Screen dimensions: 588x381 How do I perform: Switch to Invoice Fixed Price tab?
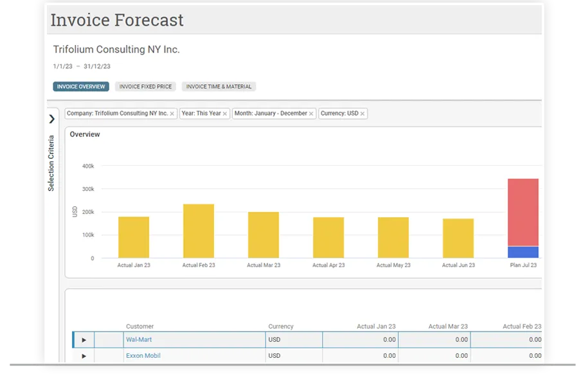[145, 87]
